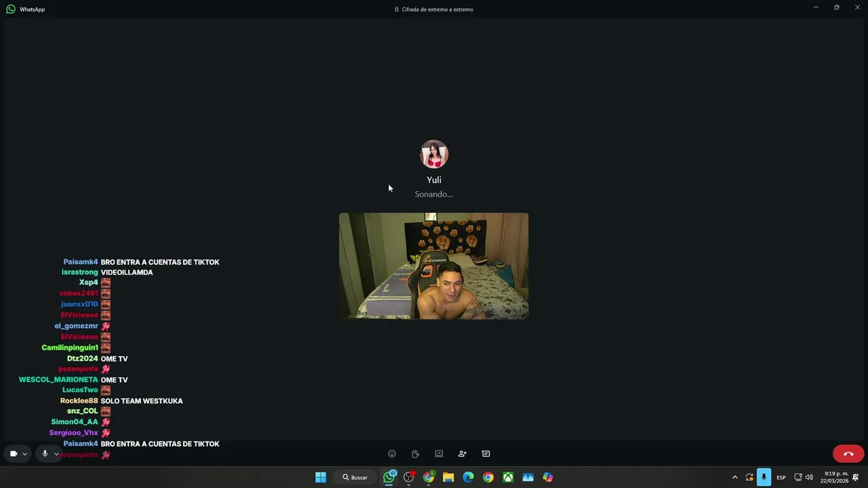Image resolution: width=868 pixels, height=488 pixels.
Task: Open notifications bell icon
Action: [856, 477]
